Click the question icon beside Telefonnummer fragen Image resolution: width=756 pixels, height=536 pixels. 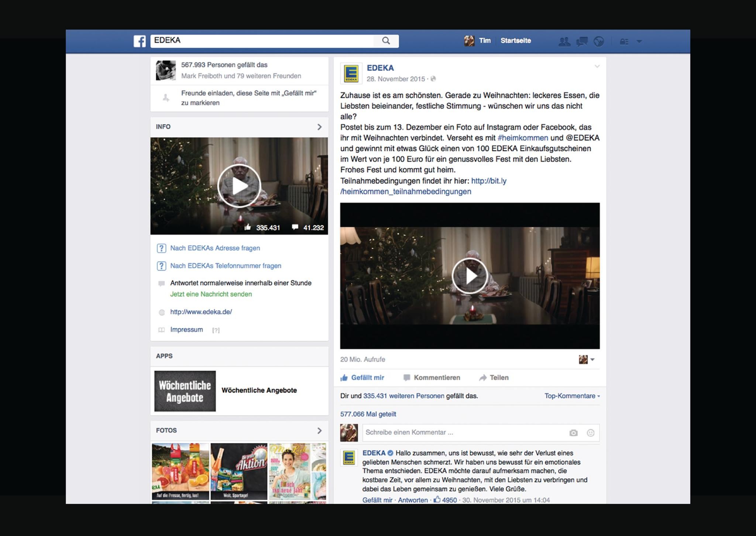pos(161,266)
